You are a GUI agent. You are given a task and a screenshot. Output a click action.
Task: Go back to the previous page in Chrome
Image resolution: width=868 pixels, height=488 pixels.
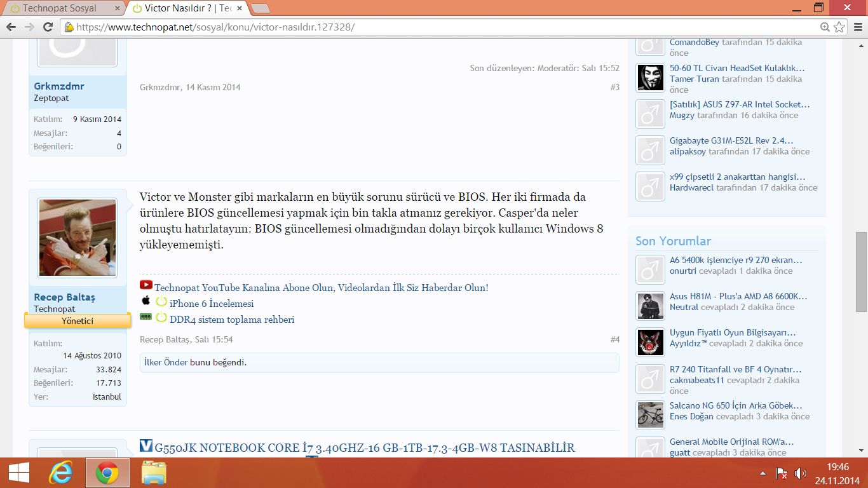click(x=11, y=27)
